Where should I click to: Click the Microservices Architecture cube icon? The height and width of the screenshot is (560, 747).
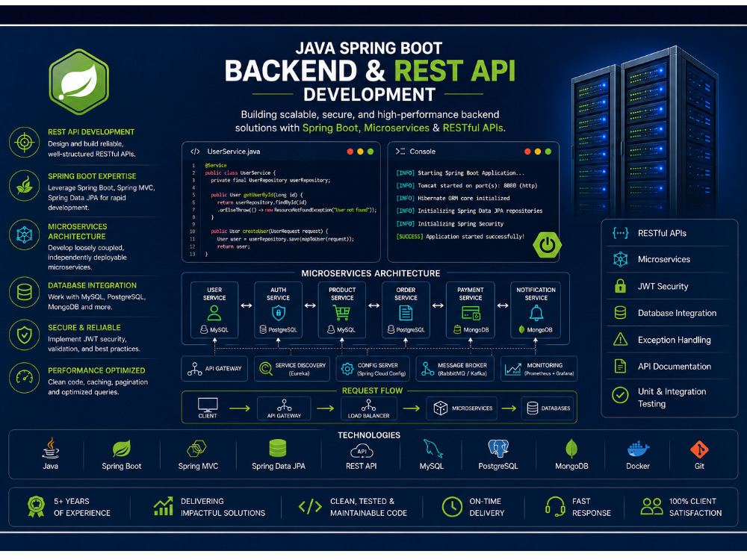tap(25, 234)
